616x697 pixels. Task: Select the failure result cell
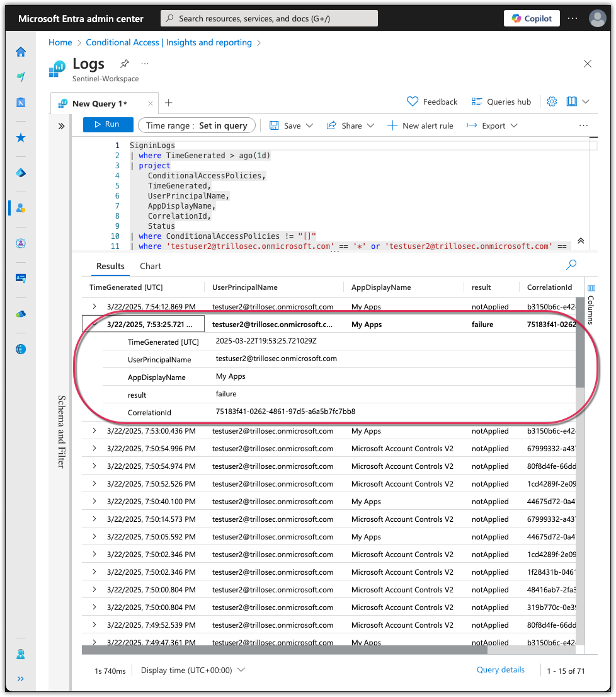point(482,325)
